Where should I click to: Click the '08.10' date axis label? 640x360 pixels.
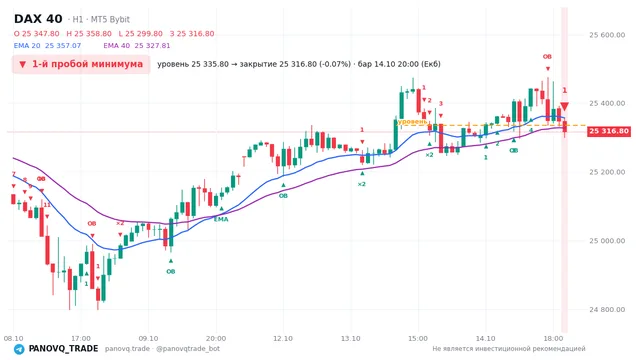[x=13, y=338]
